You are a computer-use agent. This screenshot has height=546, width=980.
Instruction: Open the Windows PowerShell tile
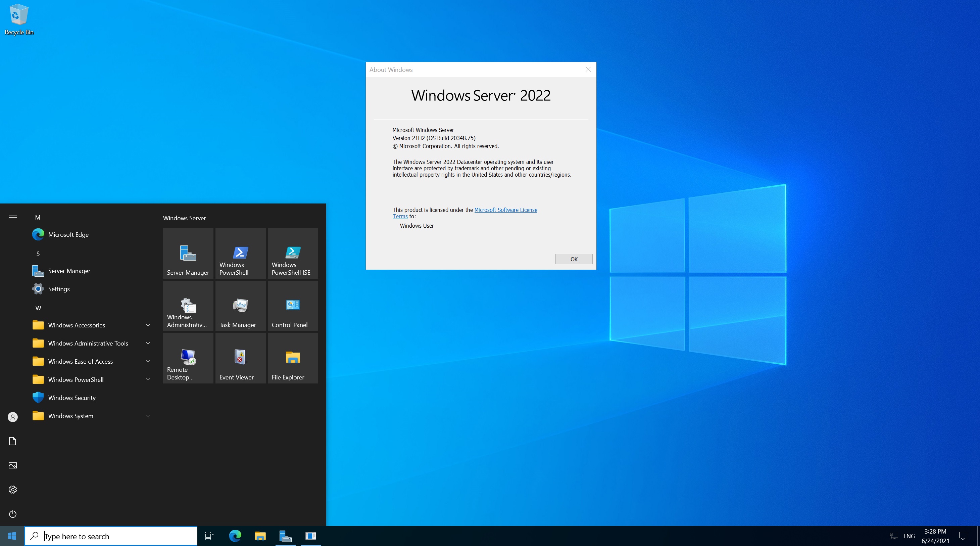tap(240, 253)
